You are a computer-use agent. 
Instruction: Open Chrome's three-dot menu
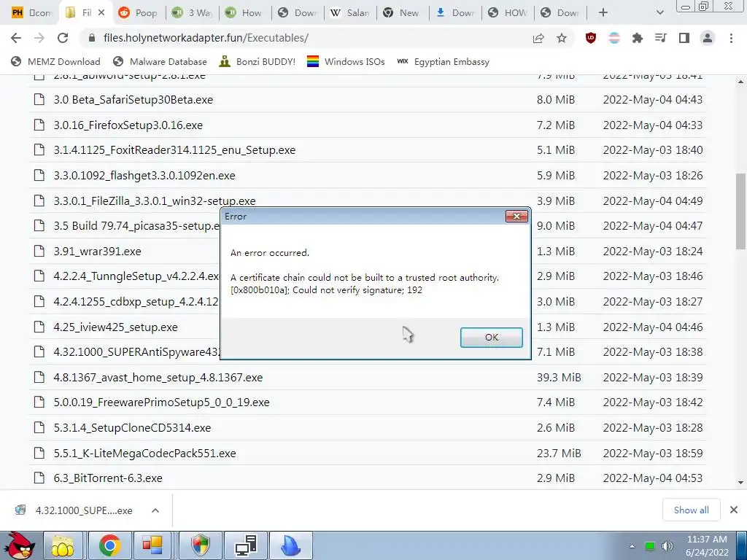[731, 38]
